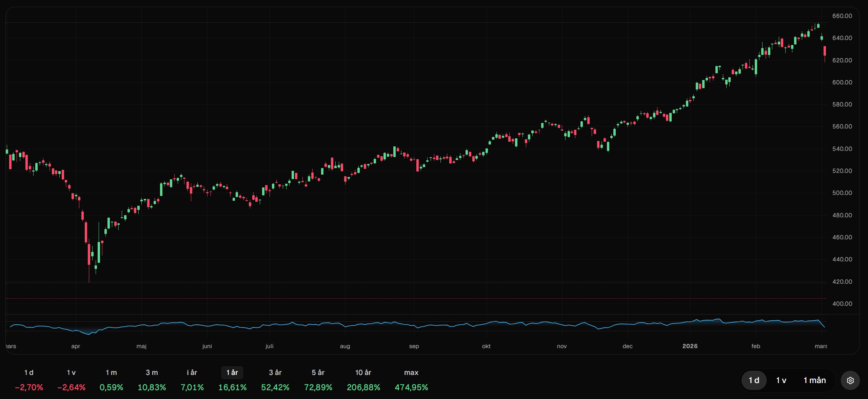Click the okt label on time axis
This screenshot has width=868, height=399.
[486, 346]
